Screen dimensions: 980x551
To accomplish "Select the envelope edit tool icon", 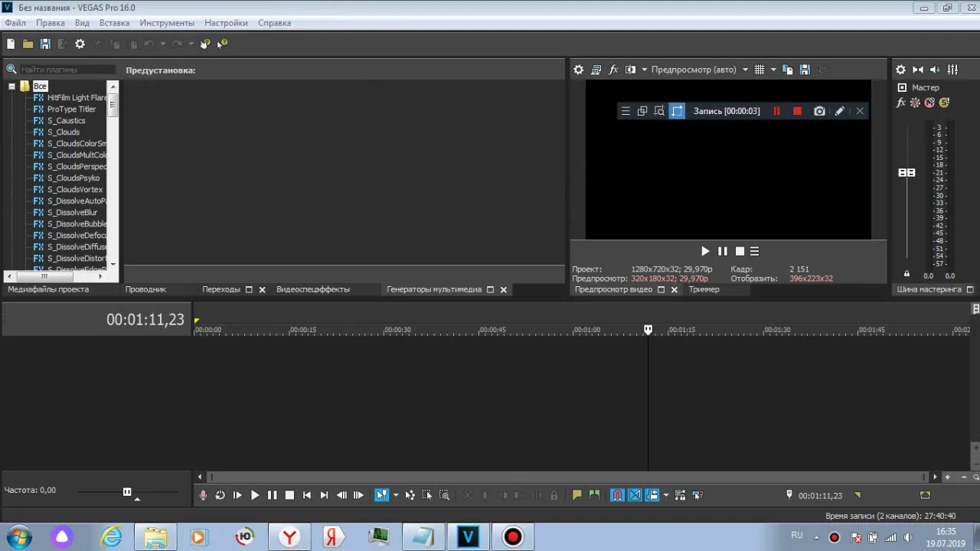I will [410, 495].
